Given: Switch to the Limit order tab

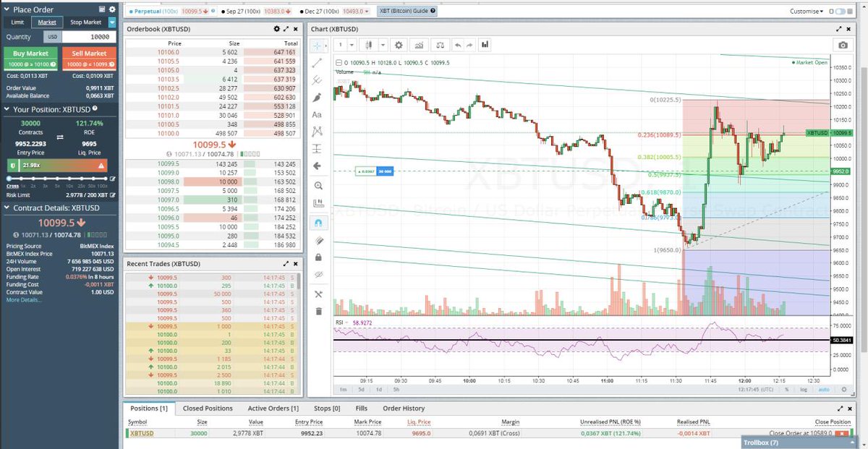Looking at the screenshot, I should tap(17, 22).
